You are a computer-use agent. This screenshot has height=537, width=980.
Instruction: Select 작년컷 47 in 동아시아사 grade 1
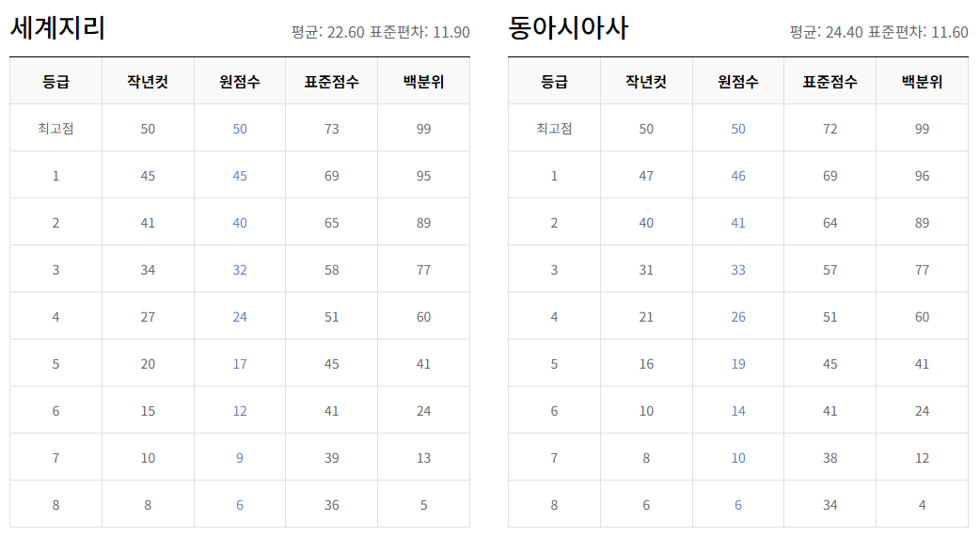coord(646,176)
